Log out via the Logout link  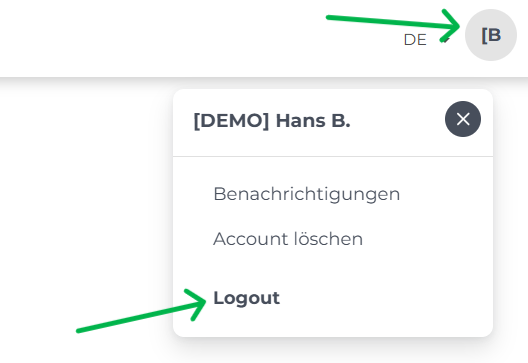(x=246, y=298)
